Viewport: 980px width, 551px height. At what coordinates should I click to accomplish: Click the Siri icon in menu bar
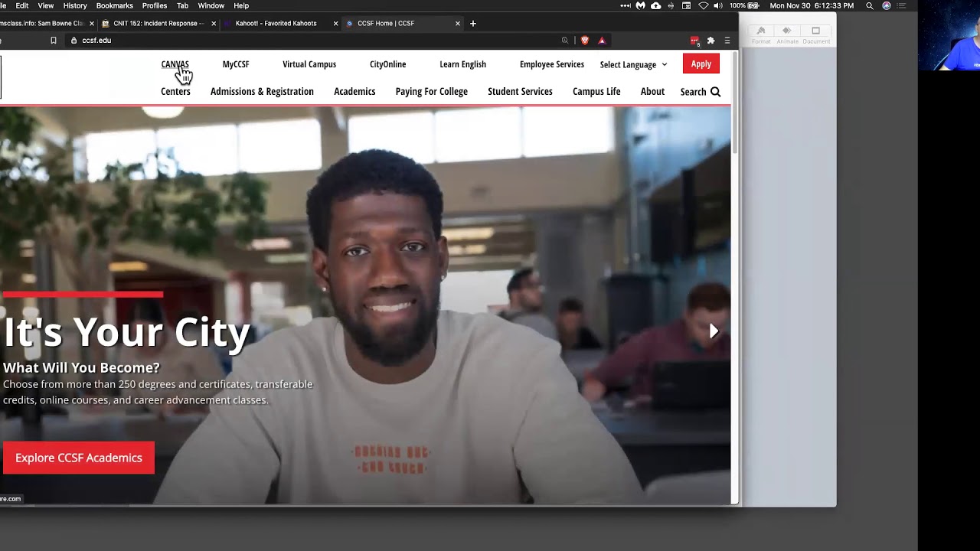887,5
